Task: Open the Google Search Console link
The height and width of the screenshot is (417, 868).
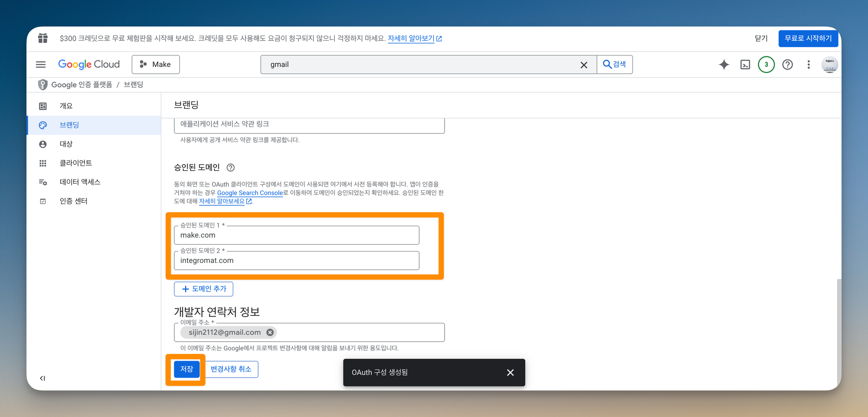Action: (250, 193)
